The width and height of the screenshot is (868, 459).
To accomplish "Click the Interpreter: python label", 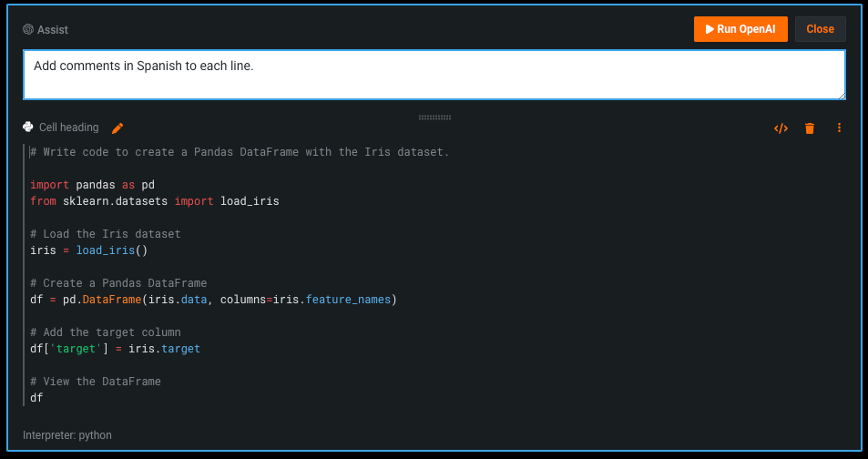I will point(67,435).
